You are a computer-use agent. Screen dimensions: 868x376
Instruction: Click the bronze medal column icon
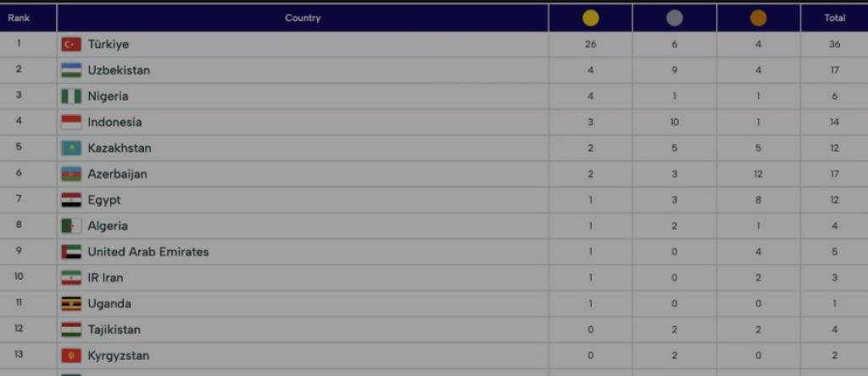pyautogui.click(x=758, y=18)
